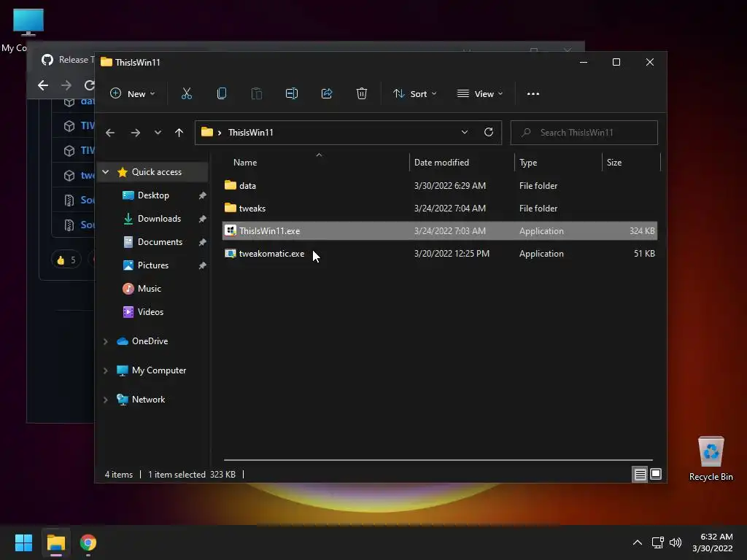This screenshot has width=747, height=560.
Task: Click File Explorer taskbar icon
Action: point(55,542)
